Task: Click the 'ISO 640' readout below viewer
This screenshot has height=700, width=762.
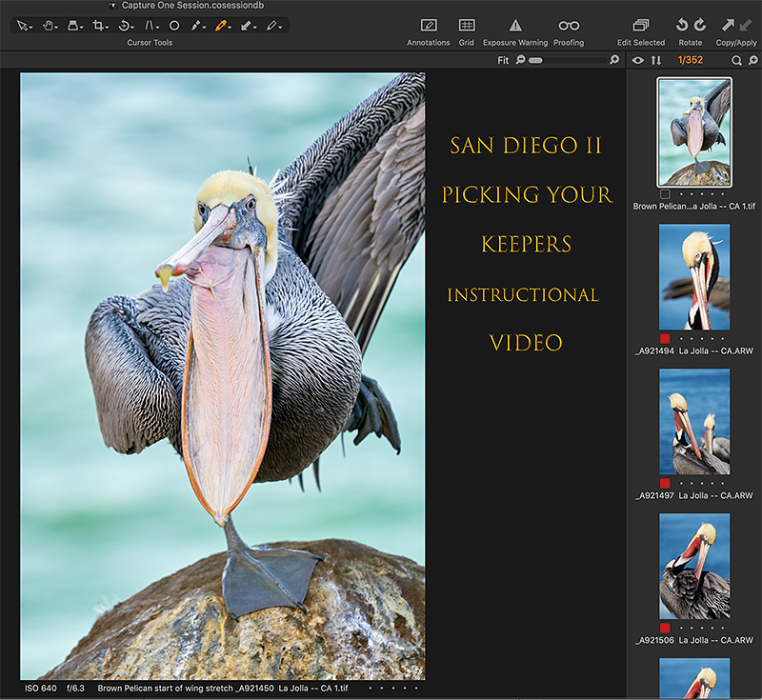Action: pos(41,689)
